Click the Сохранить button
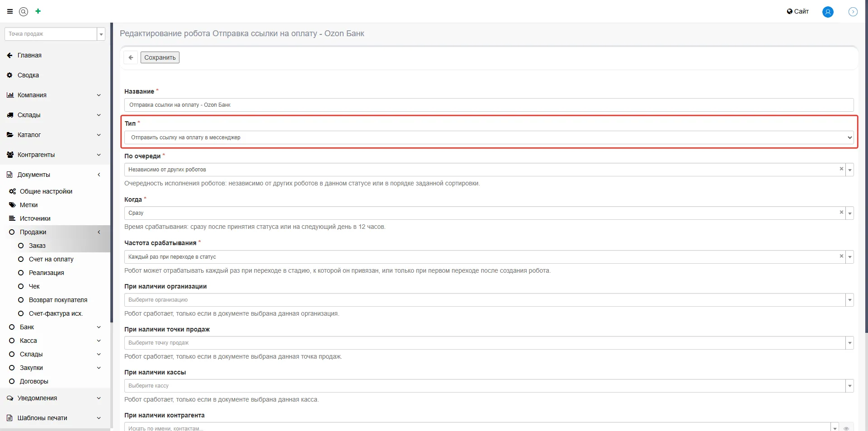The width and height of the screenshot is (868, 431). tap(160, 57)
